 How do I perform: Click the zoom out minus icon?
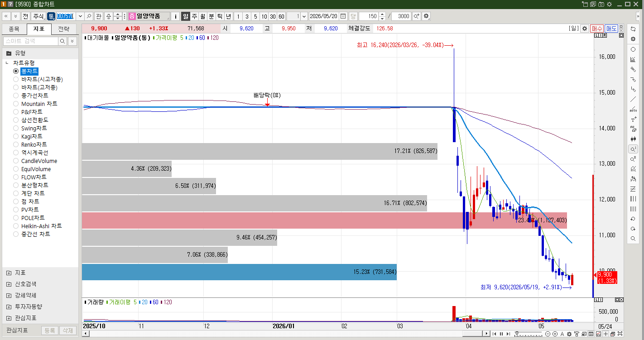point(548,334)
